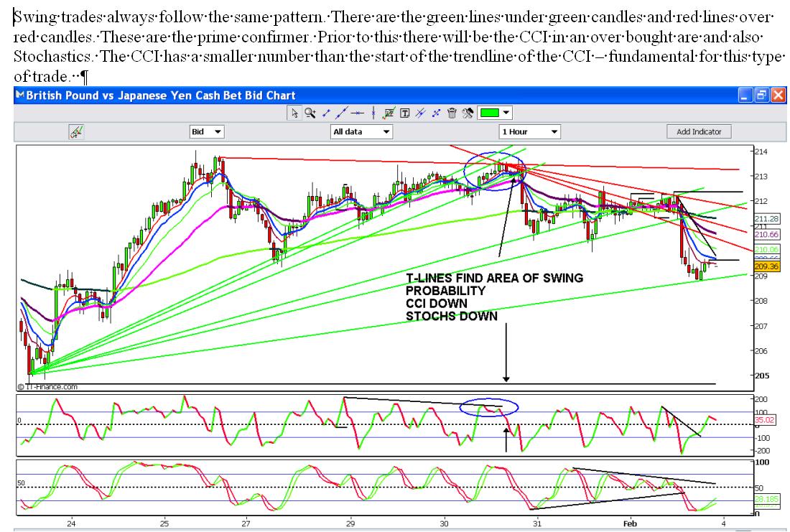
Task: Open the All data range dropdown
Action: click(x=361, y=132)
